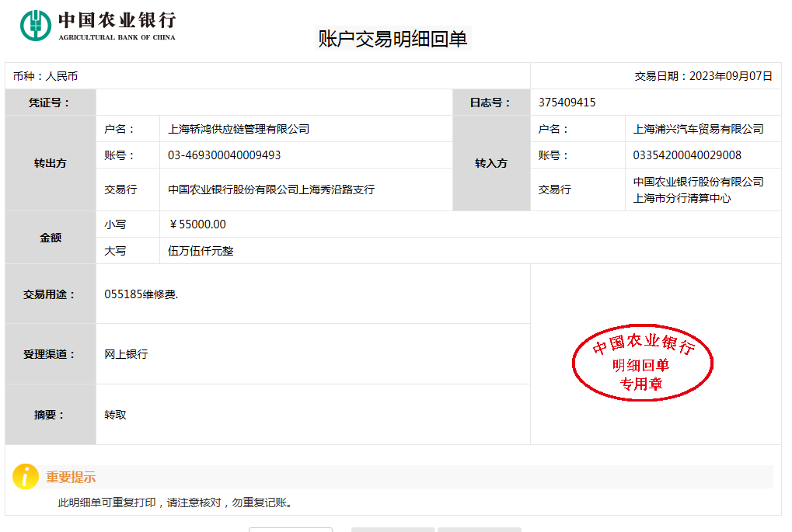This screenshot has width=792, height=532.
Task: Click payer account number 03-469300040009493
Action: coord(224,155)
